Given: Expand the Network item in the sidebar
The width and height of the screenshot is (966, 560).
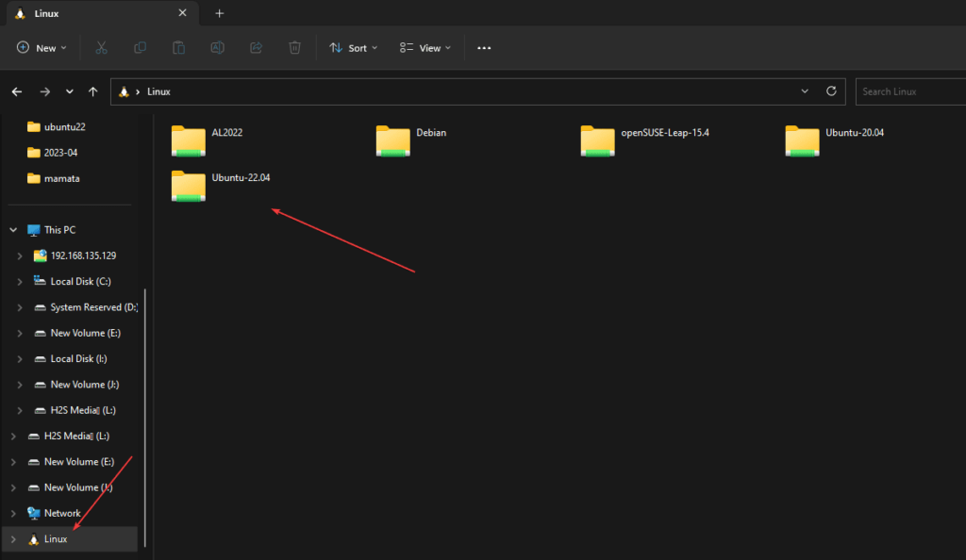Looking at the screenshot, I should coord(13,513).
